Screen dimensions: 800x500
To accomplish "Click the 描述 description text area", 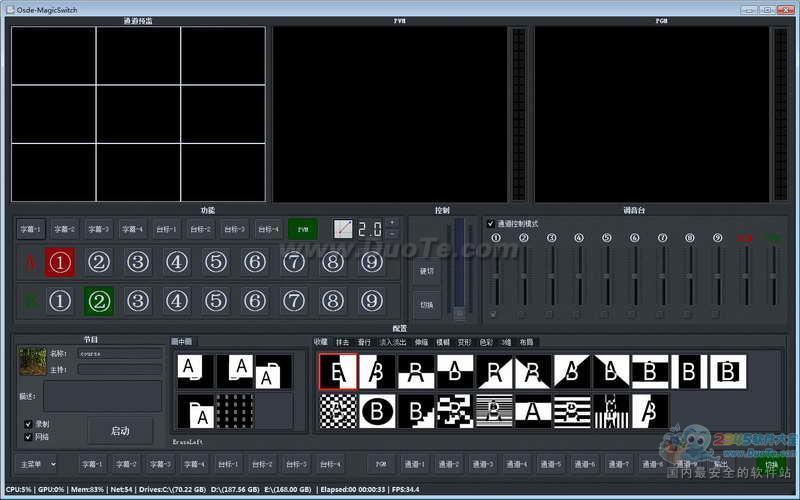I will click(103, 396).
